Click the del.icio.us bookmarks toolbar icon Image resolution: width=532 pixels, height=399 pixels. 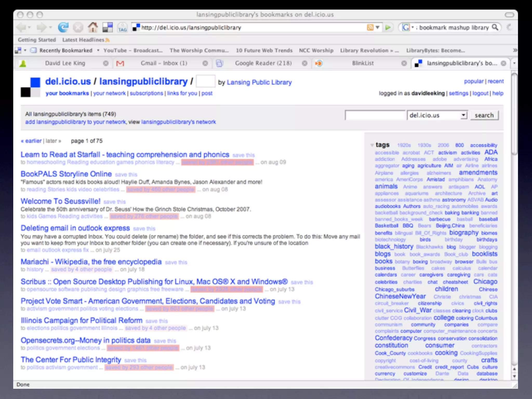point(108,27)
